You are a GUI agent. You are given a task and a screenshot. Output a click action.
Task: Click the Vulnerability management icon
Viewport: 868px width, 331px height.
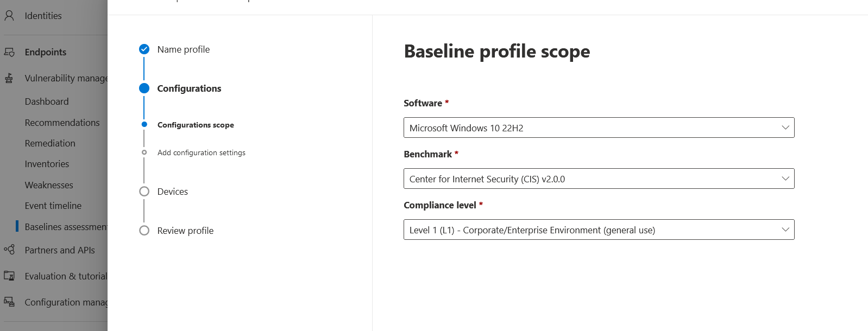(x=9, y=78)
